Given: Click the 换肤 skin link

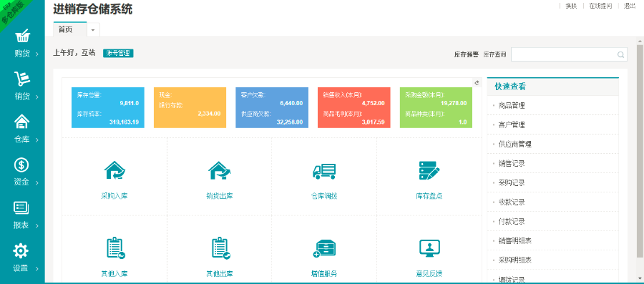Looking at the screenshot, I should click(571, 6).
